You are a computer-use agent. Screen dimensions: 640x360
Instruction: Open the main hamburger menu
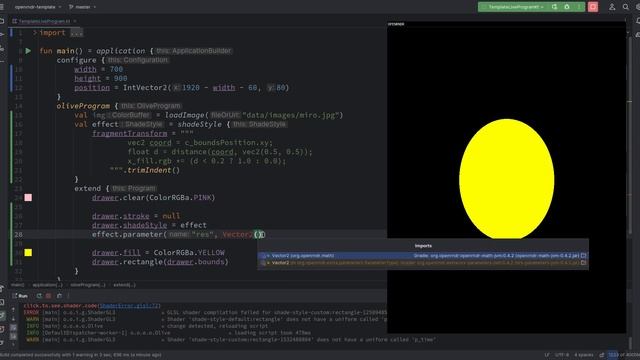[2, 7]
